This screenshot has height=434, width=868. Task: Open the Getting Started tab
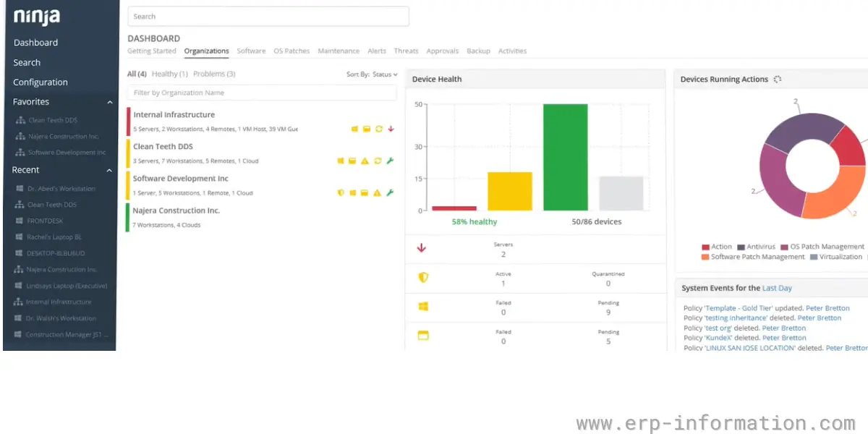[152, 51]
